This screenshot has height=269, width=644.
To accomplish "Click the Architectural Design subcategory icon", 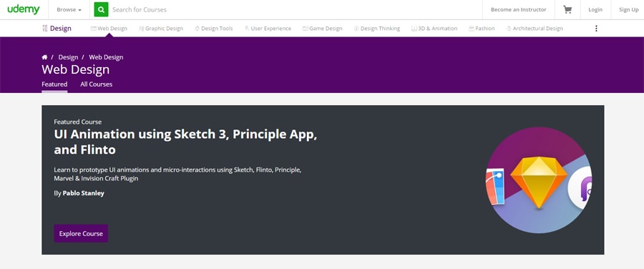I will 509,29.
